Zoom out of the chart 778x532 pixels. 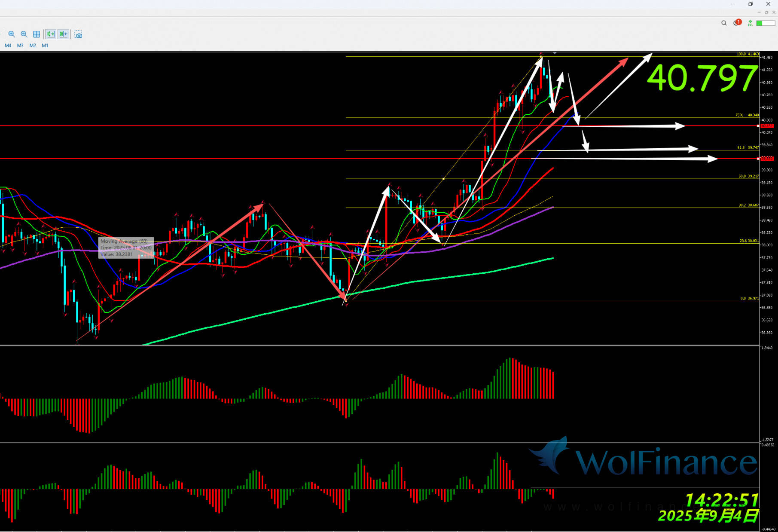click(24, 34)
